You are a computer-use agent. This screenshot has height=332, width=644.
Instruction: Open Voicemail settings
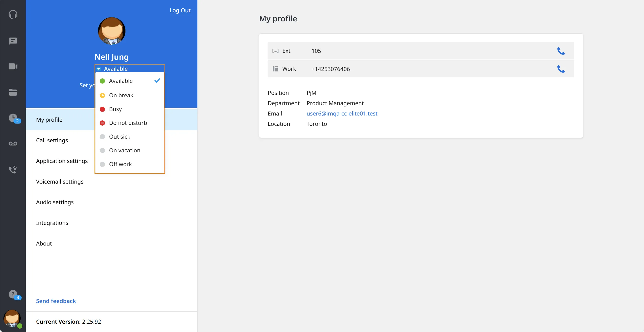click(x=111, y=182)
